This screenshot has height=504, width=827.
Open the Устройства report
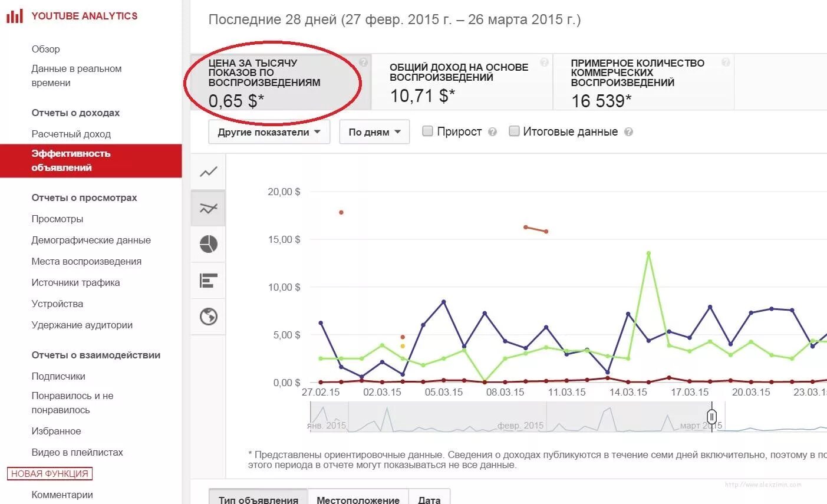point(57,304)
